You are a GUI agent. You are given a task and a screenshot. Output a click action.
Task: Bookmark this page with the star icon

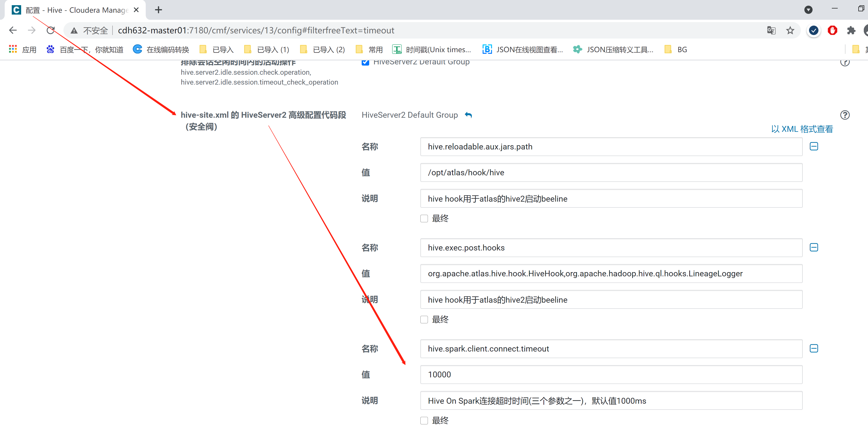(x=790, y=31)
